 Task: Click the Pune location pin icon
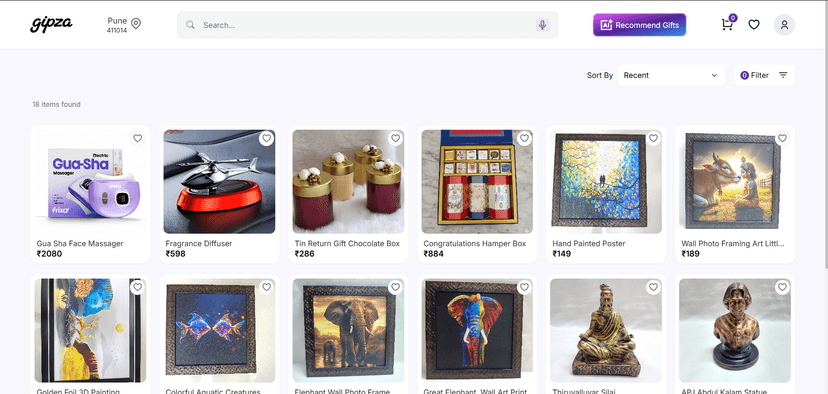(136, 24)
